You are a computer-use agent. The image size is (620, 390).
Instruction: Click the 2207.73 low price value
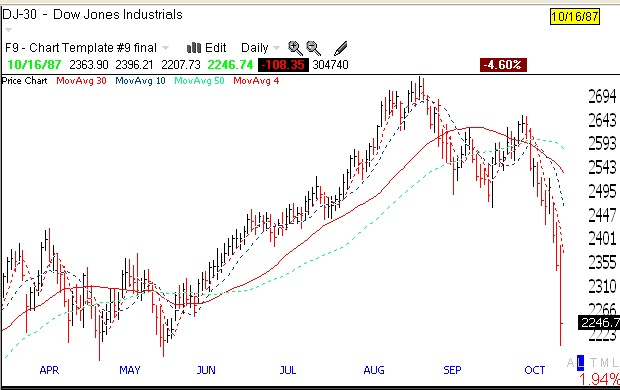[x=181, y=64]
